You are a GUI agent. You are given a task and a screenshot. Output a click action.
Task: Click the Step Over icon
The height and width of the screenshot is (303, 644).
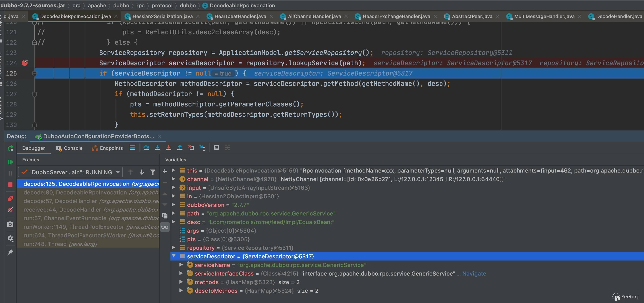pos(146,148)
